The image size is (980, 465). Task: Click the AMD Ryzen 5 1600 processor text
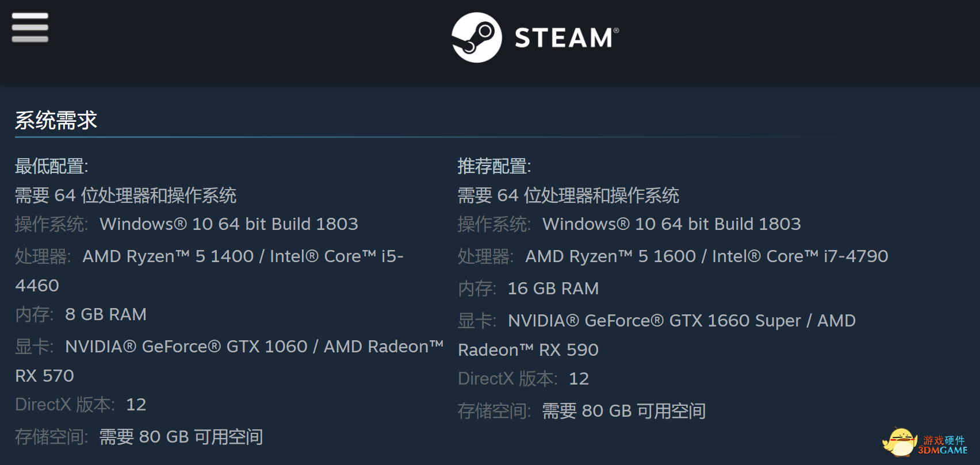tap(611, 256)
